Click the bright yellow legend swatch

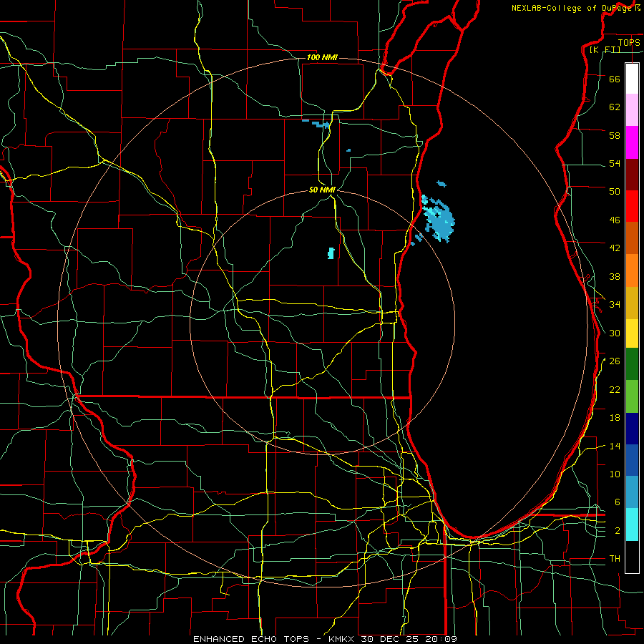tap(632, 333)
